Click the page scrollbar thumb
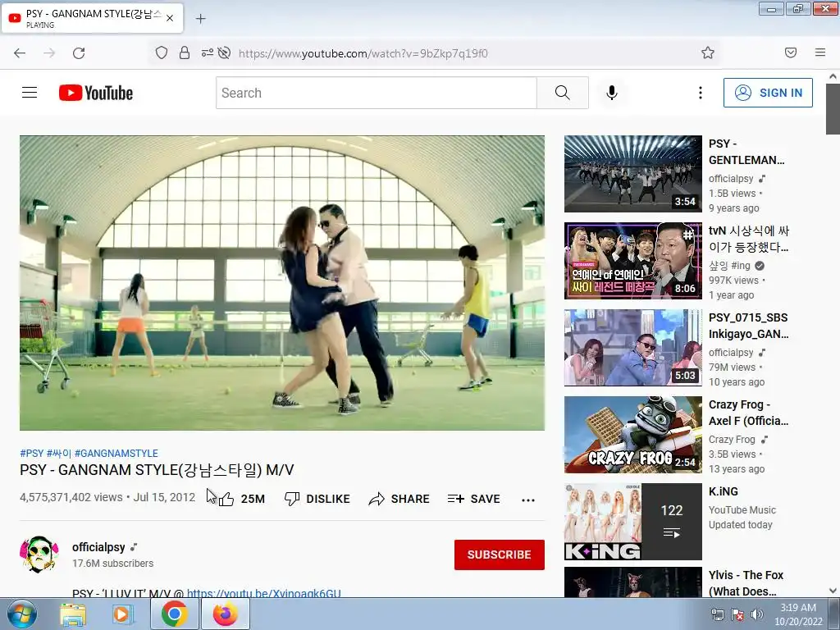The height and width of the screenshot is (630, 840). 833,110
